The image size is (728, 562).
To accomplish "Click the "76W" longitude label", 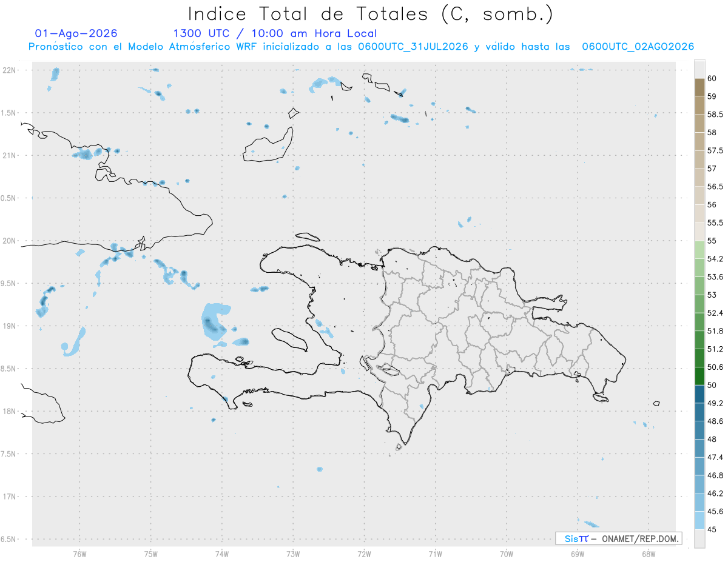I will tap(79, 554).
